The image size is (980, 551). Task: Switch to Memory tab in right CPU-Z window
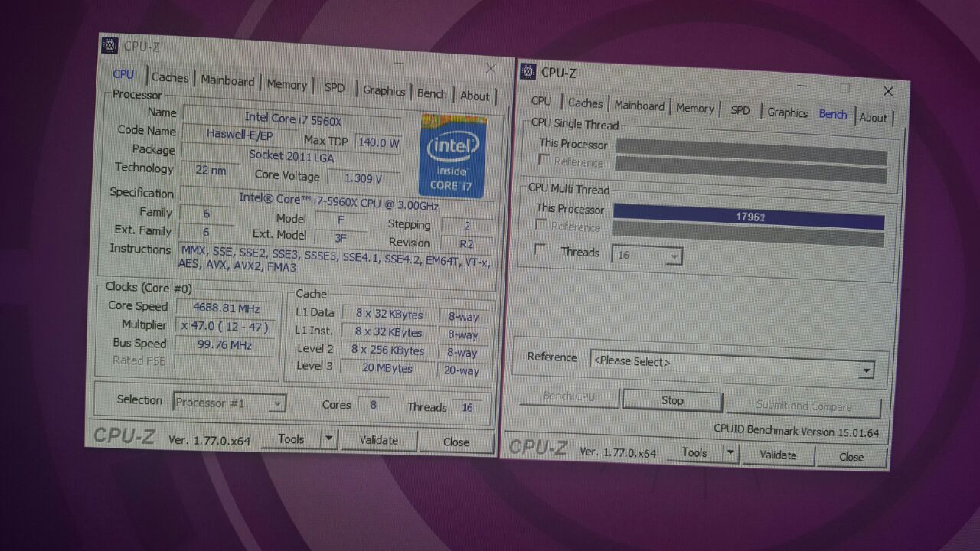694,109
